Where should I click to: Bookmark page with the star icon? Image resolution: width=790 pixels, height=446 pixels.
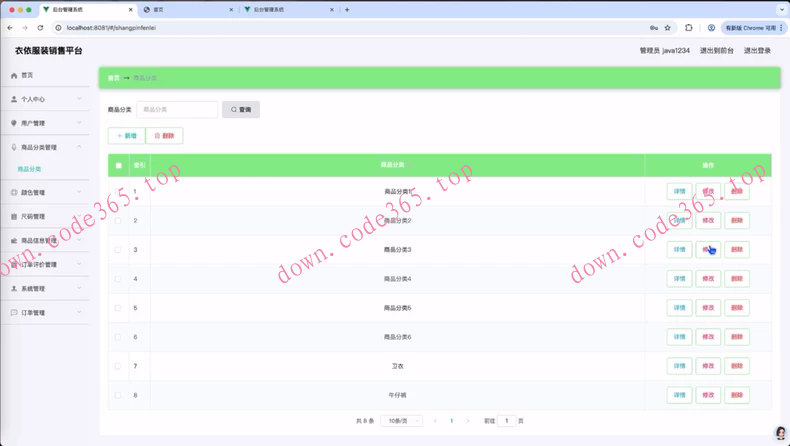point(668,28)
